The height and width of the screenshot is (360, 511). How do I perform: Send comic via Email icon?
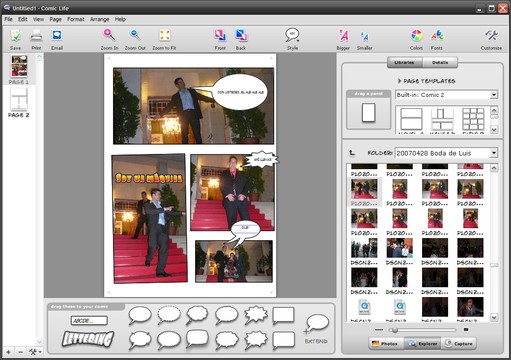(x=57, y=36)
